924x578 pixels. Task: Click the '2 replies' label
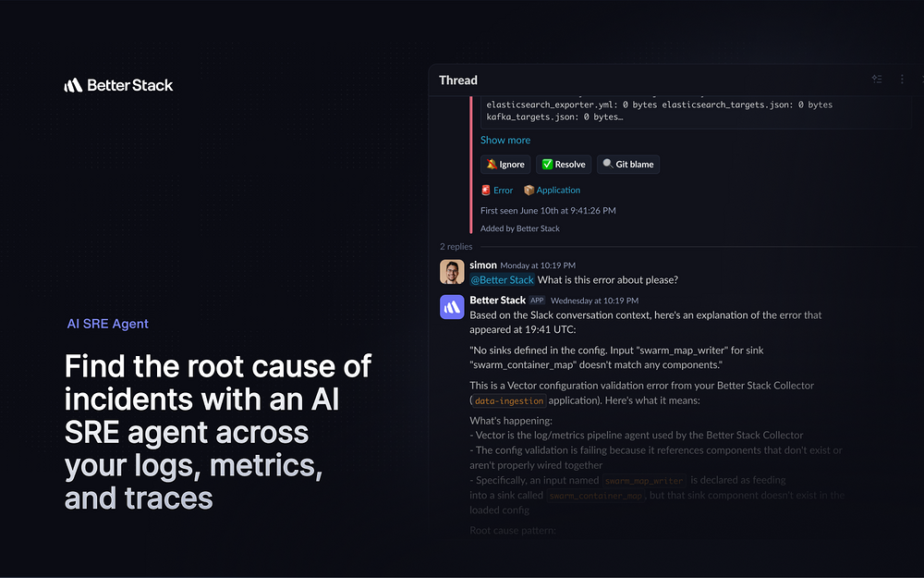tap(456, 247)
